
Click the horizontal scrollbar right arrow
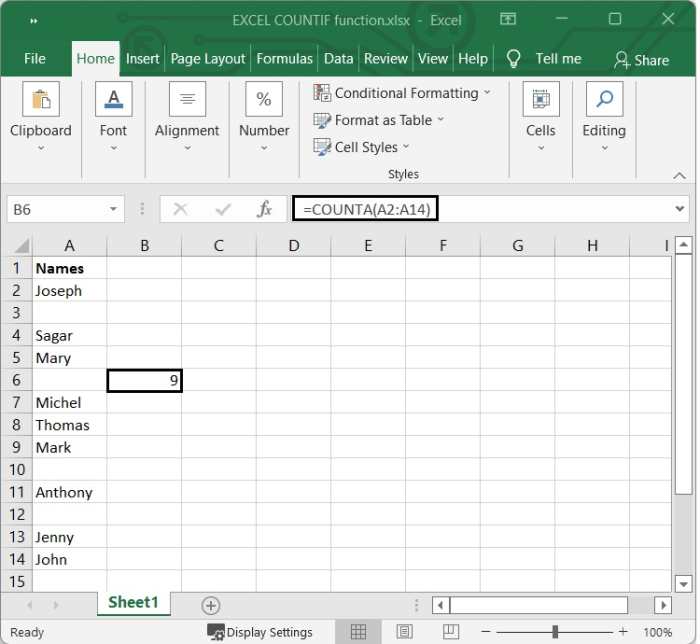(663, 606)
